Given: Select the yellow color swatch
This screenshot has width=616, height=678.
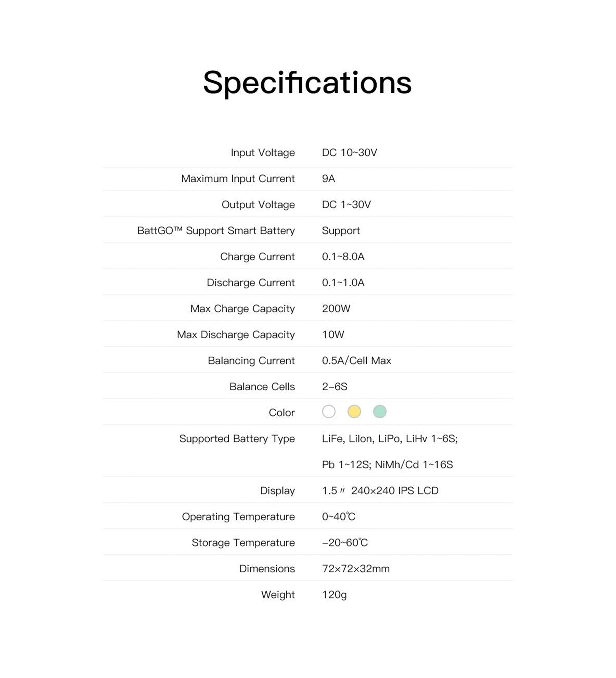Looking at the screenshot, I should (354, 411).
